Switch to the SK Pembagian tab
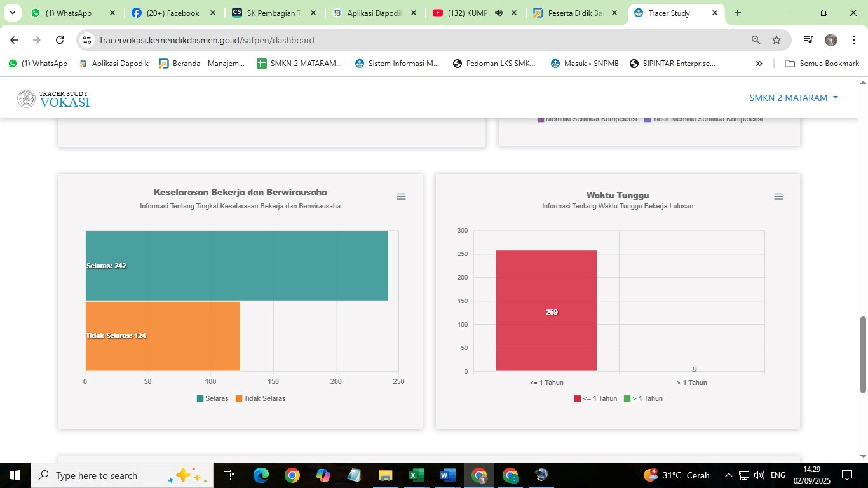This screenshot has width=868, height=488. 273,13
